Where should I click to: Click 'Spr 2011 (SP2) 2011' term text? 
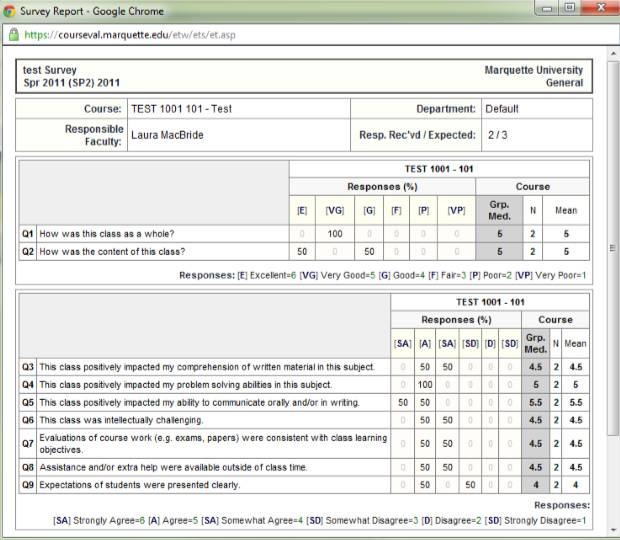(72, 83)
